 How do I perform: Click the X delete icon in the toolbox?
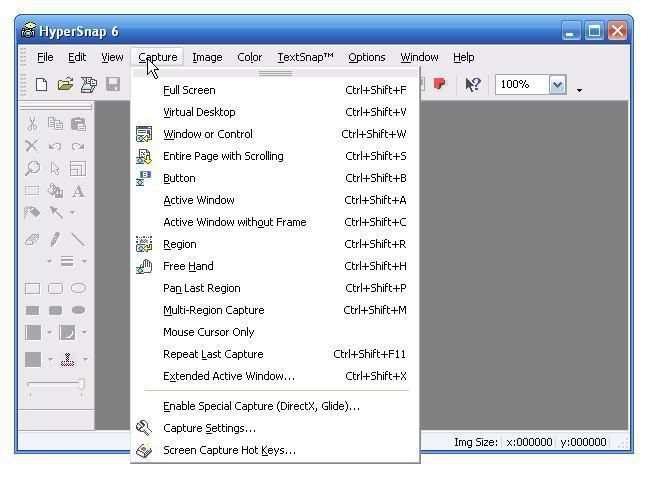[x=32, y=146]
